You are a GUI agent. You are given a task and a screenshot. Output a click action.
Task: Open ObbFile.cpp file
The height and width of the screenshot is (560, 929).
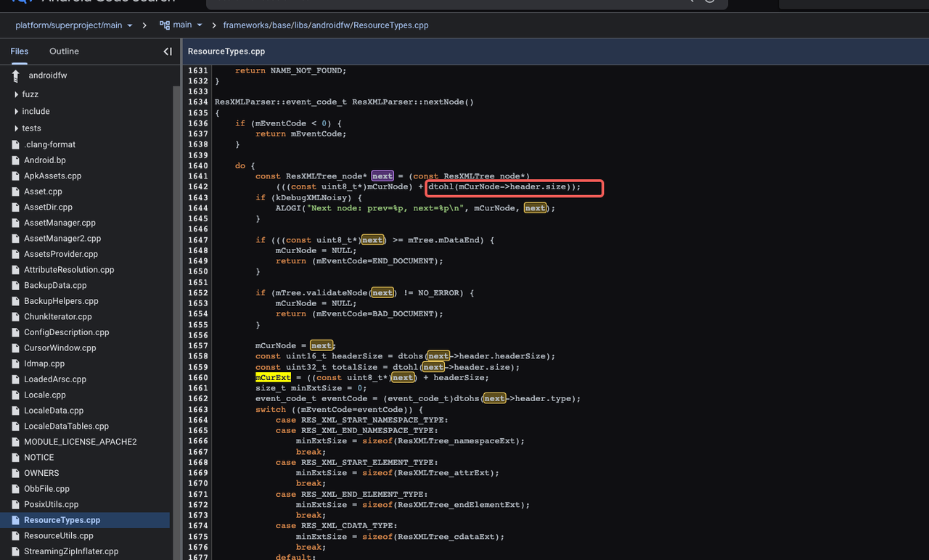click(46, 489)
